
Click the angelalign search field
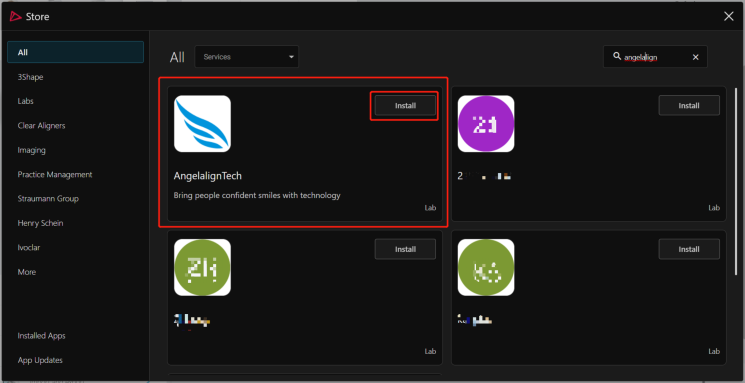click(655, 57)
